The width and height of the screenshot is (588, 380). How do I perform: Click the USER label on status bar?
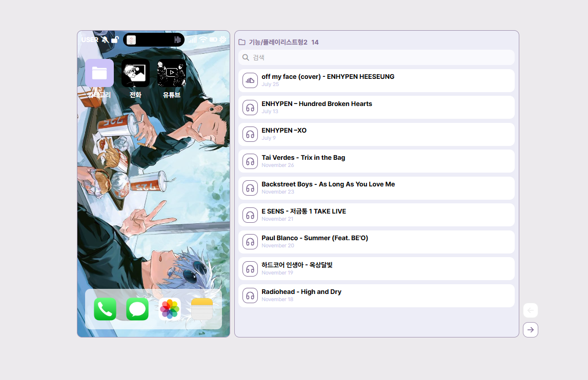click(90, 40)
